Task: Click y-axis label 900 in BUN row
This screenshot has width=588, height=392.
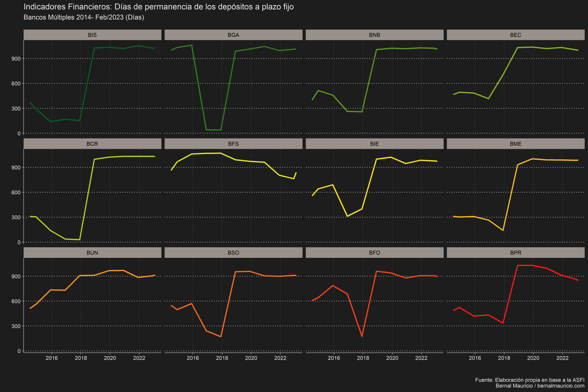Action: tap(16, 276)
